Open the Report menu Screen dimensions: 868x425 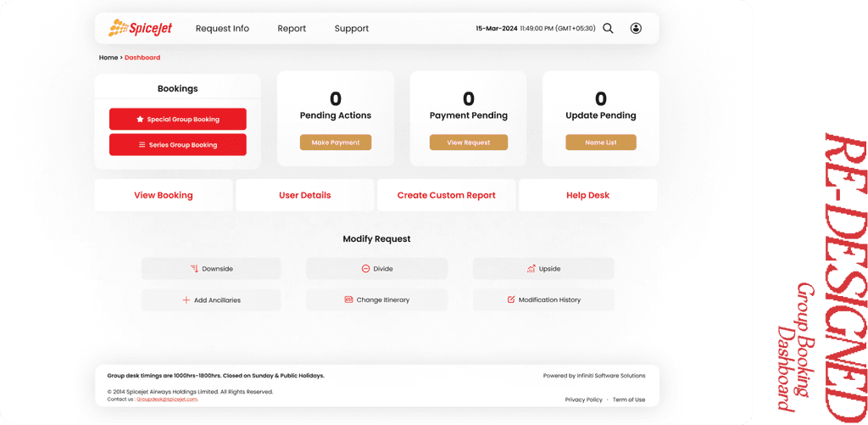(292, 28)
